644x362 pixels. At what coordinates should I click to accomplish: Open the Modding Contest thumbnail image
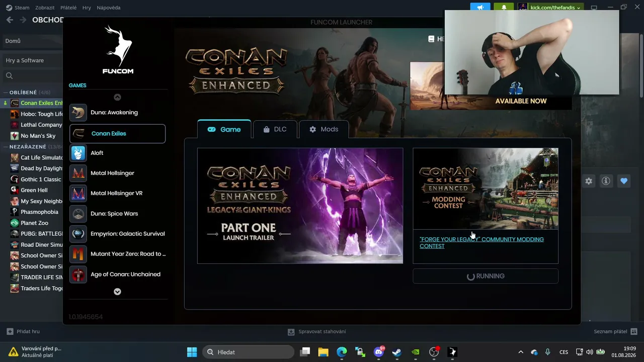[x=486, y=189]
